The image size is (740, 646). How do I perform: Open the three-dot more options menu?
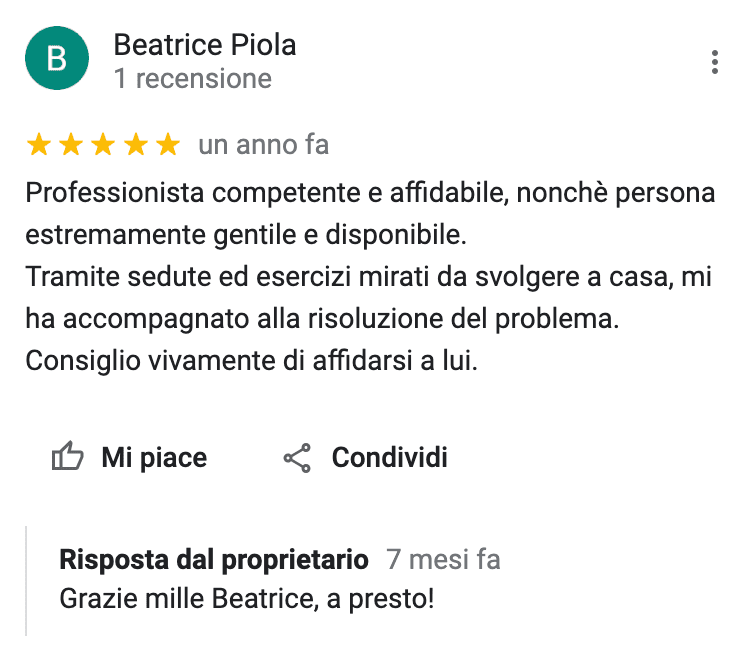[x=714, y=61]
